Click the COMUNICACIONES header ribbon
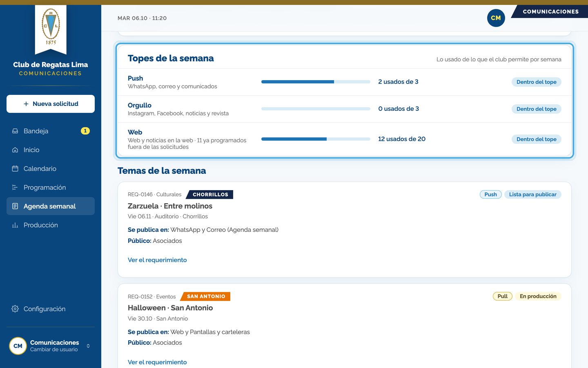 [550, 11]
